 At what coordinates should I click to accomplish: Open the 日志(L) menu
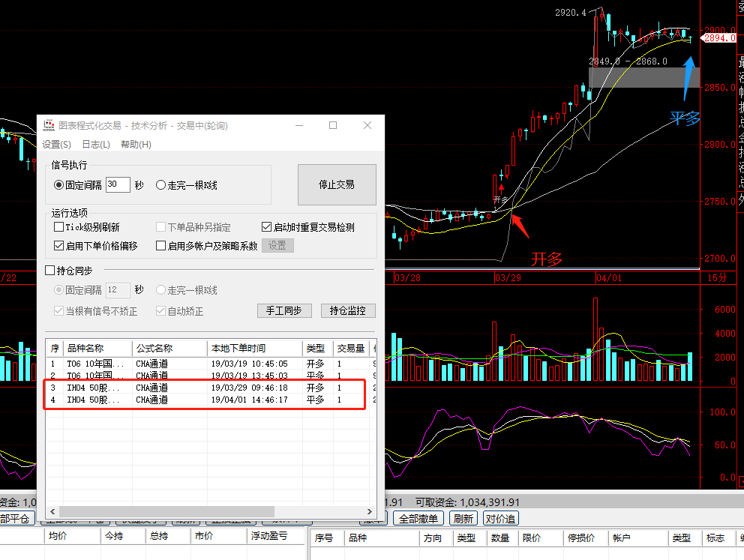[x=96, y=144]
